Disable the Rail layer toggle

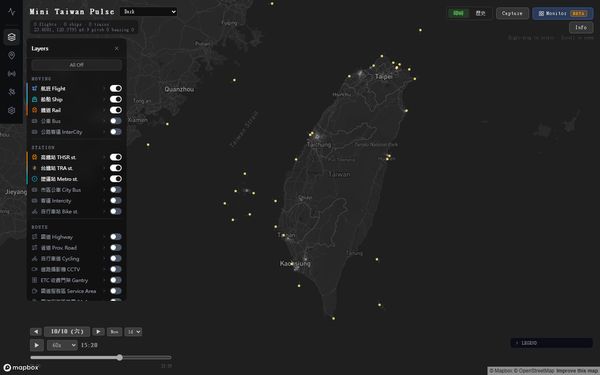pyautogui.click(x=116, y=110)
